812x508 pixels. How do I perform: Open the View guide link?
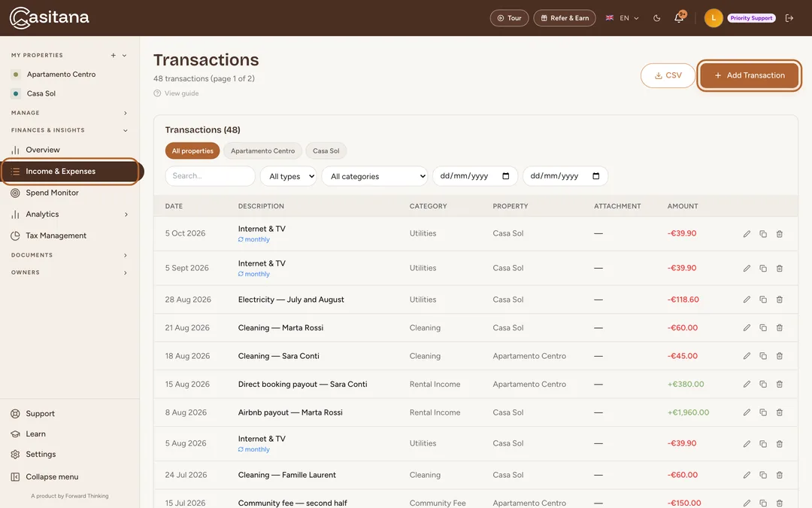point(176,94)
